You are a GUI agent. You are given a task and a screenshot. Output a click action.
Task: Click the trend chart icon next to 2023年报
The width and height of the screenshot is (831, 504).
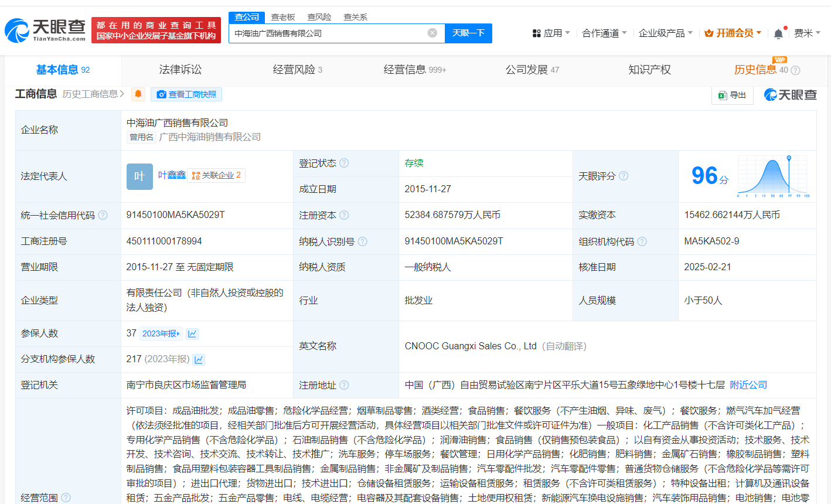pyautogui.click(x=192, y=333)
